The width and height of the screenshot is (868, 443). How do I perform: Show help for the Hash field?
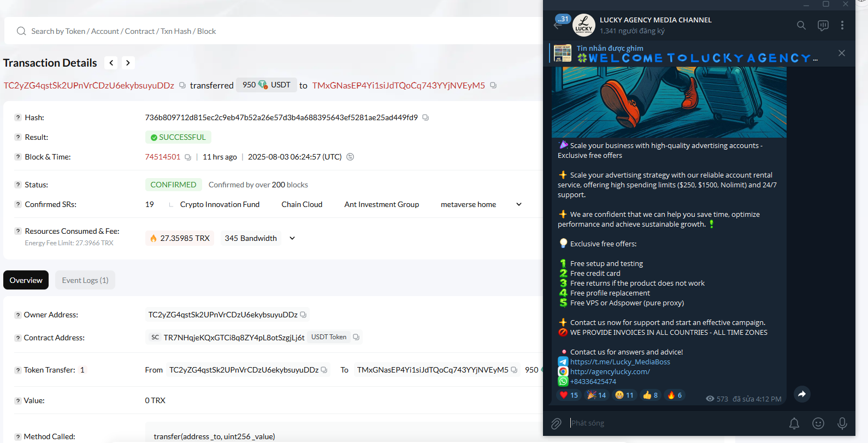click(x=18, y=117)
